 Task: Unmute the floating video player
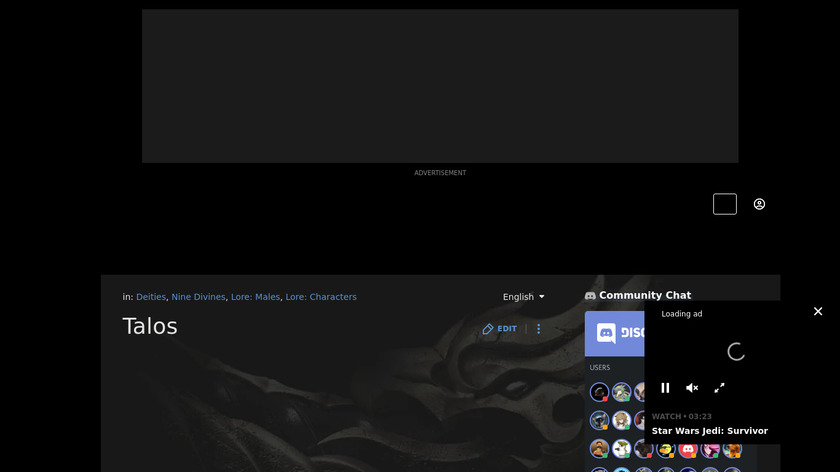coord(692,388)
